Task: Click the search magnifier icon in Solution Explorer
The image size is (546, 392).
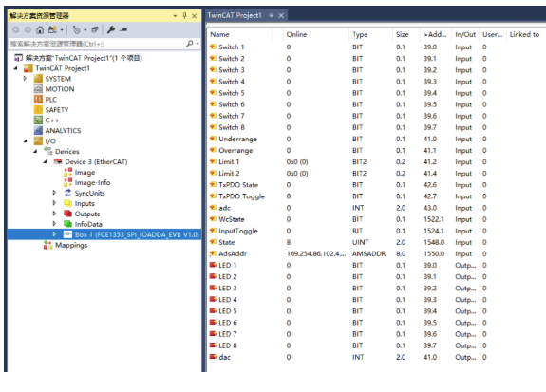Action: (190, 44)
